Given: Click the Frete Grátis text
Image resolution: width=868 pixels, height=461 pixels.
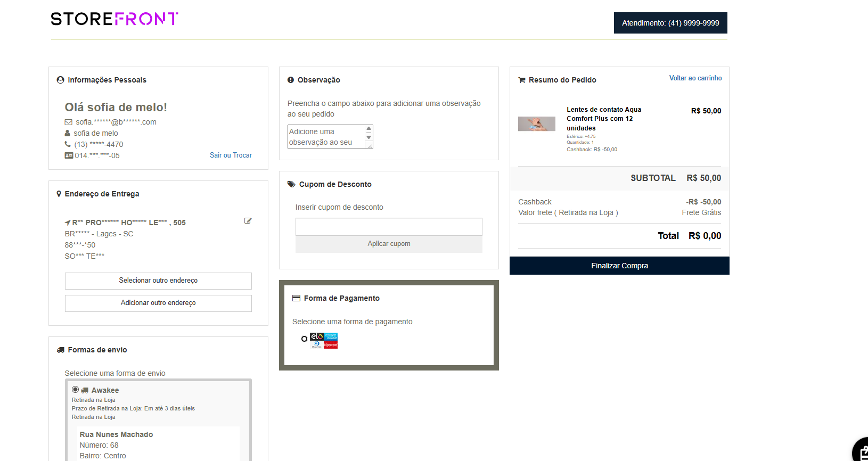Looking at the screenshot, I should click(701, 212).
